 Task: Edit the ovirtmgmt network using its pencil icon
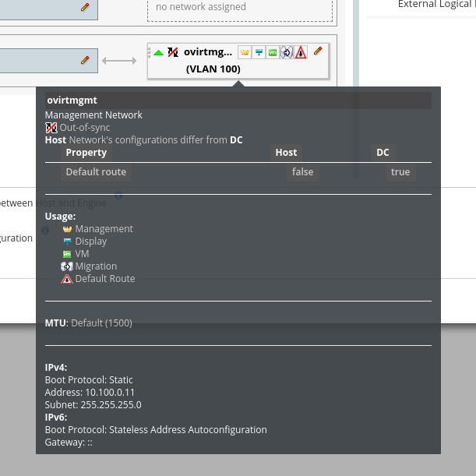click(x=318, y=51)
